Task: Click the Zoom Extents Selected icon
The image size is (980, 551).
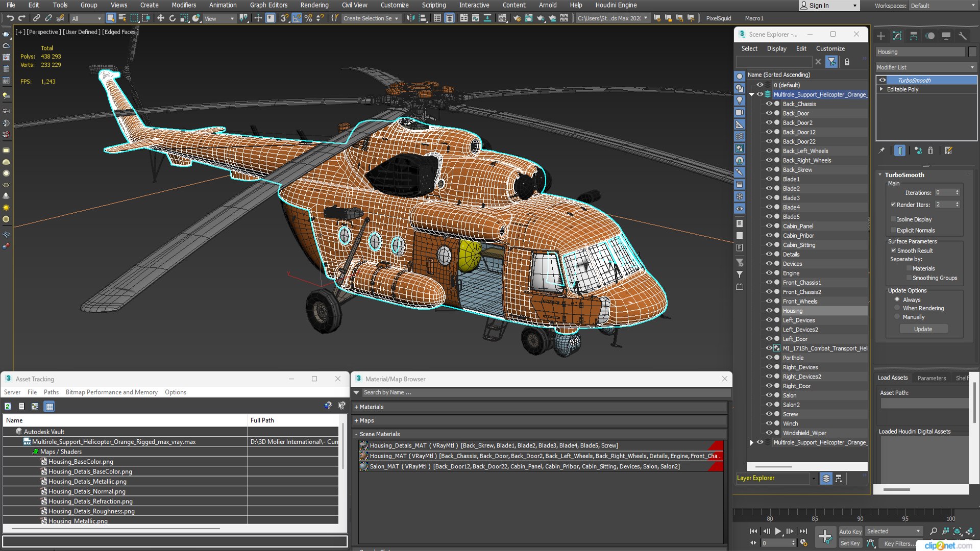Action: coord(957,531)
